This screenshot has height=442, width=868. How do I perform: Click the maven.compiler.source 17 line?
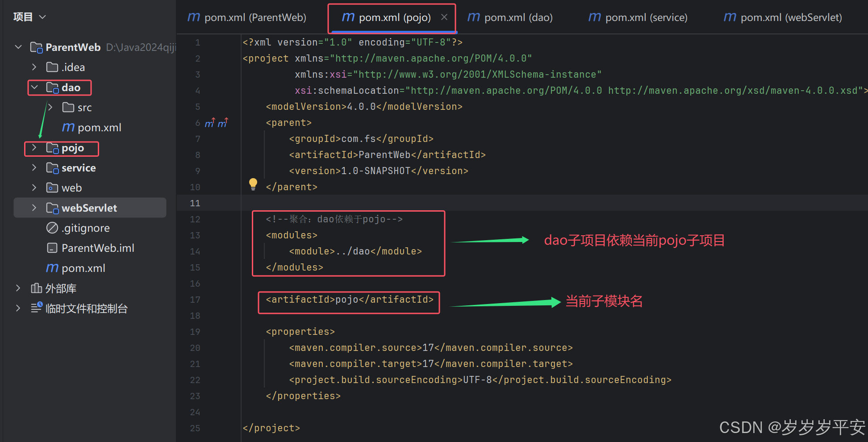click(x=431, y=348)
